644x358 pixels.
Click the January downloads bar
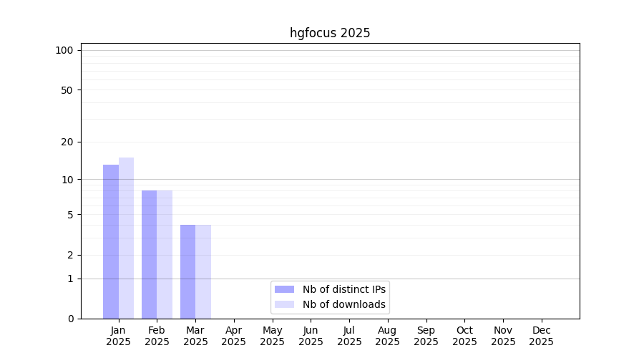pos(127,238)
